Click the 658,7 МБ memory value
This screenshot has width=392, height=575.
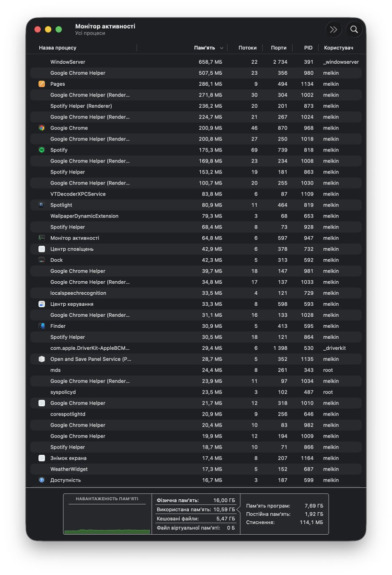click(x=210, y=62)
